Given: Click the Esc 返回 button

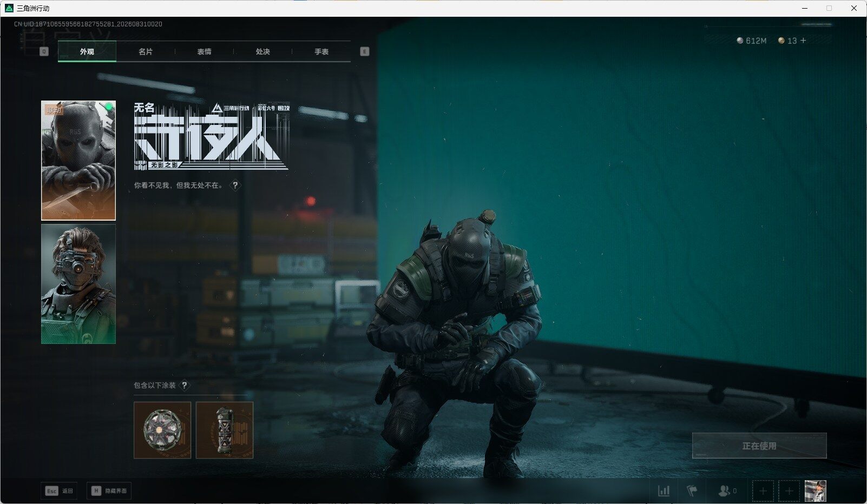Looking at the screenshot, I should (x=59, y=490).
